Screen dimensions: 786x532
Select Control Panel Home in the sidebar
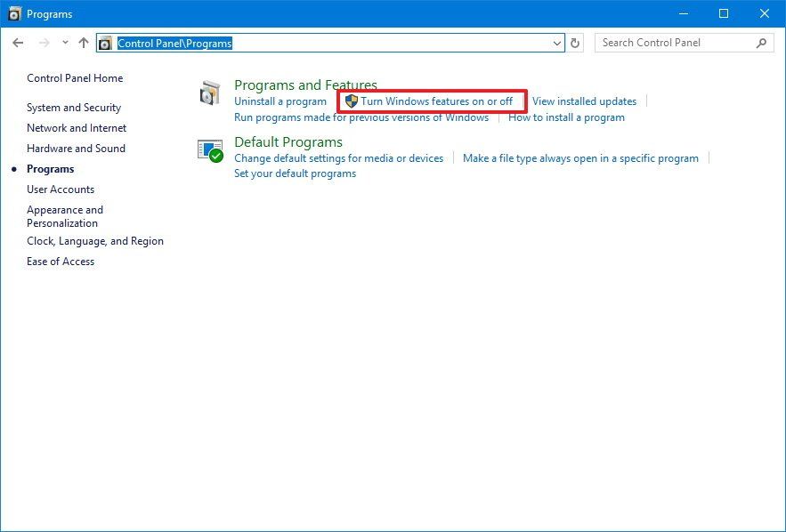coord(75,78)
